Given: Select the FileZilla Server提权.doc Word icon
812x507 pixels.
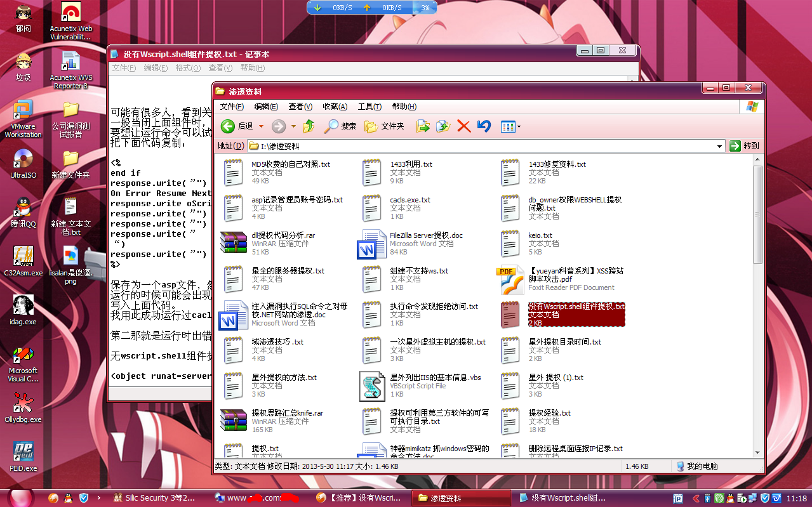Looking at the screenshot, I should click(371, 244).
